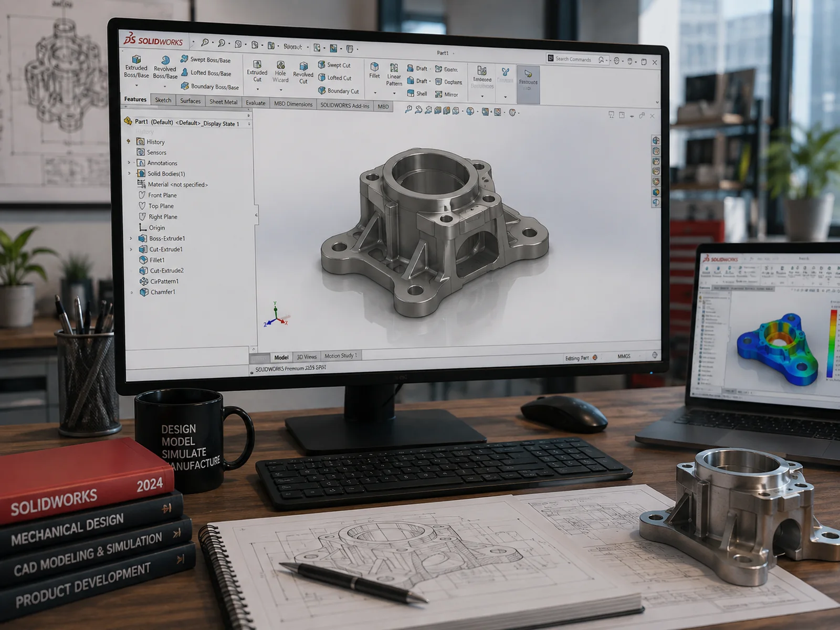Click the Origin item in the feature tree
Image resolution: width=840 pixels, height=630 pixels.
[152, 227]
